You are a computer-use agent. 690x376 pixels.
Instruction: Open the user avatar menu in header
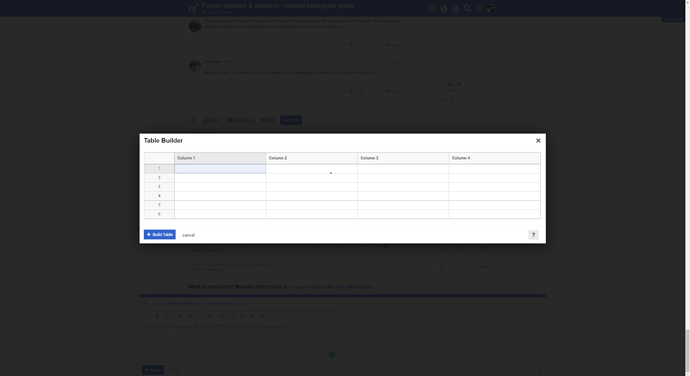click(491, 8)
